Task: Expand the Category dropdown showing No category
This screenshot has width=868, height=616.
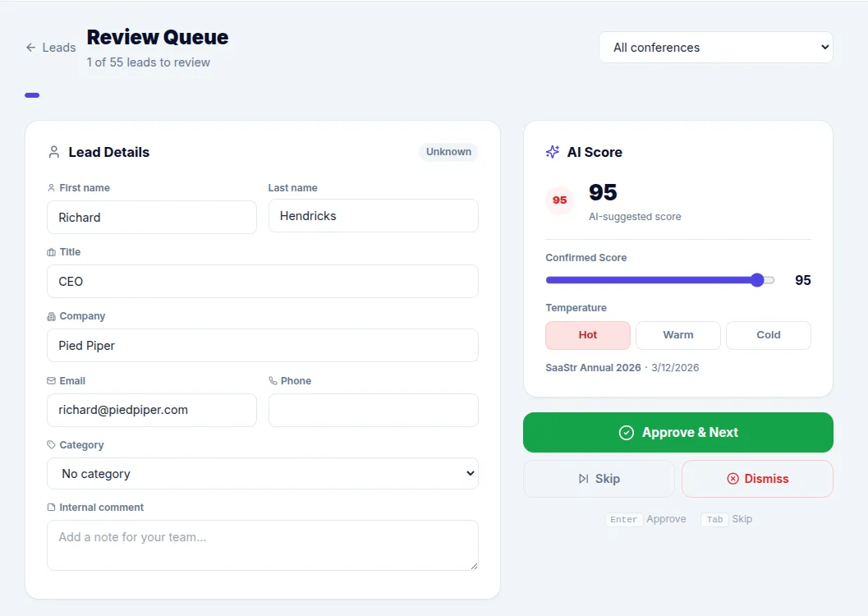Action: (263, 474)
